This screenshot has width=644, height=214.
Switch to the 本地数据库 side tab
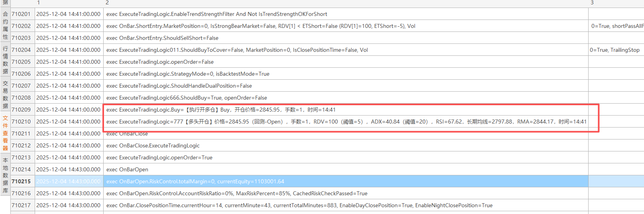pyautogui.click(x=5, y=175)
